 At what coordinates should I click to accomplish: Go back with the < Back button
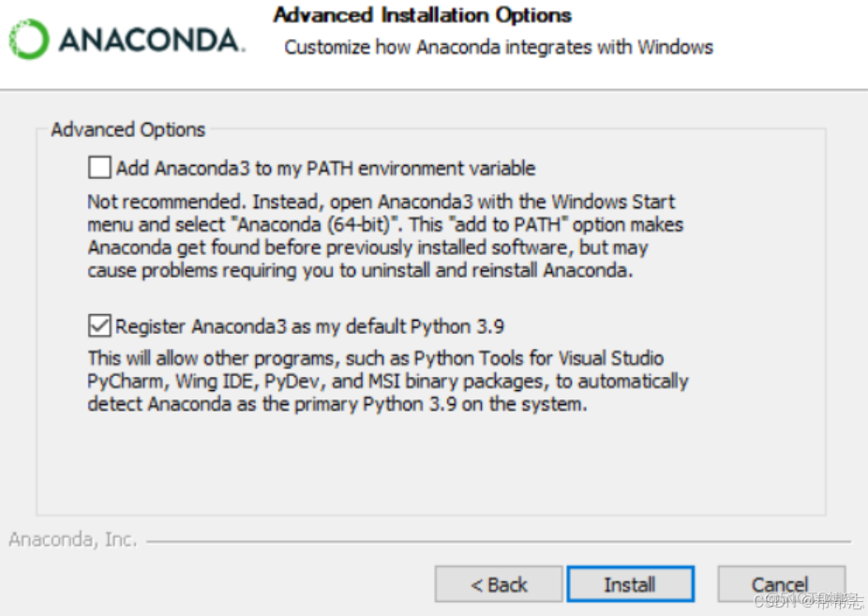coord(499,584)
